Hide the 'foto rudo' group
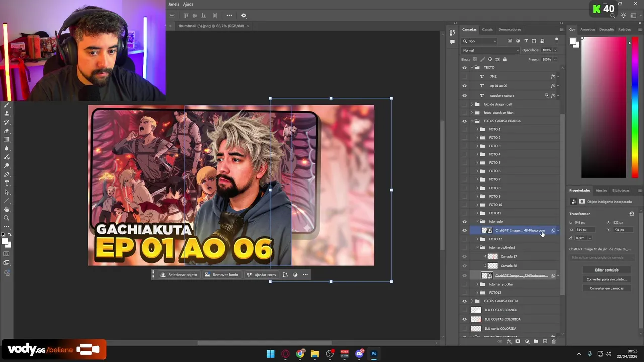This screenshot has height=362, width=644. pos(464,221)
